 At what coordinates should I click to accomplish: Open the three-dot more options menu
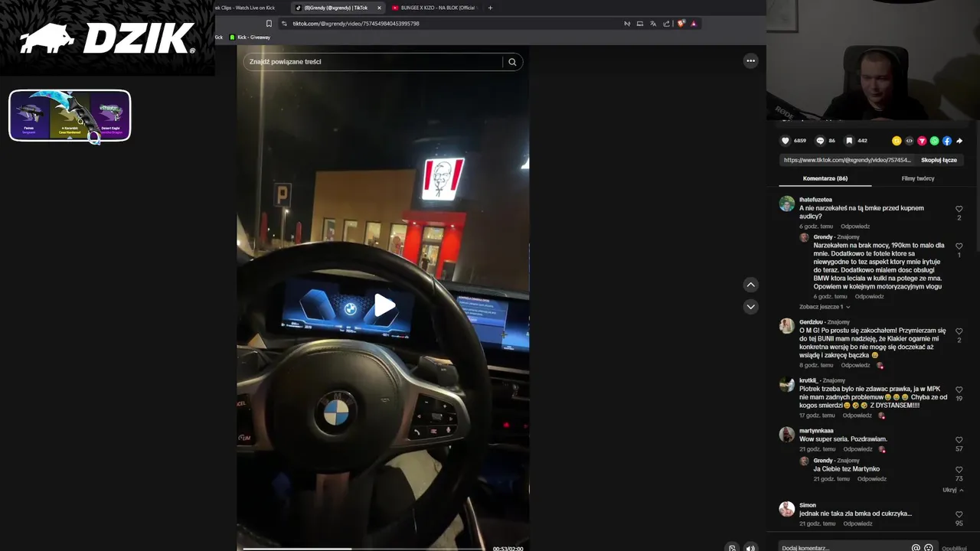(750, 60)
